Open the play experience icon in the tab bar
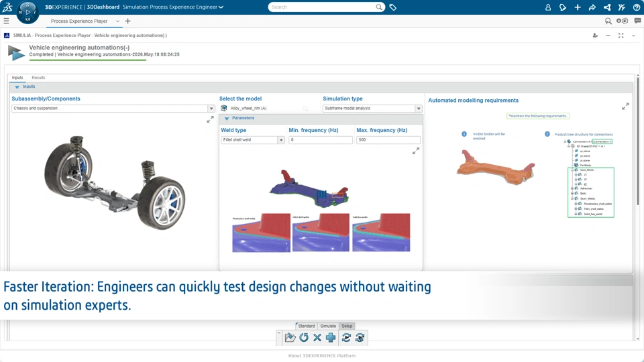The width and height of the screenshot is (644, 362). tap(623, 21)
